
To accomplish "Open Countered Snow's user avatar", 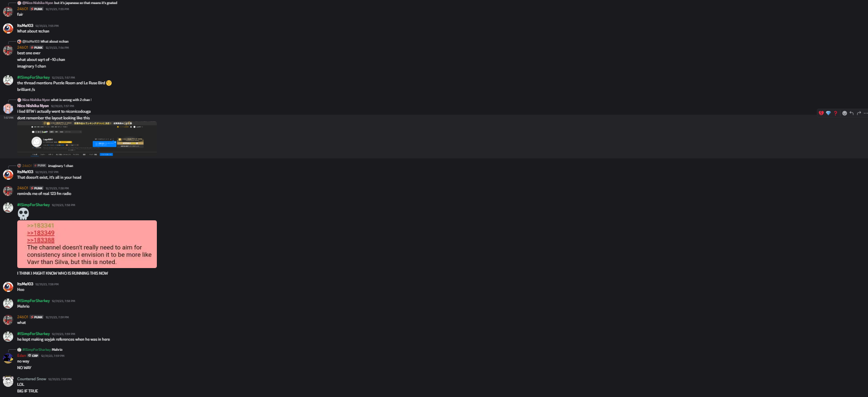I will 8,382.
